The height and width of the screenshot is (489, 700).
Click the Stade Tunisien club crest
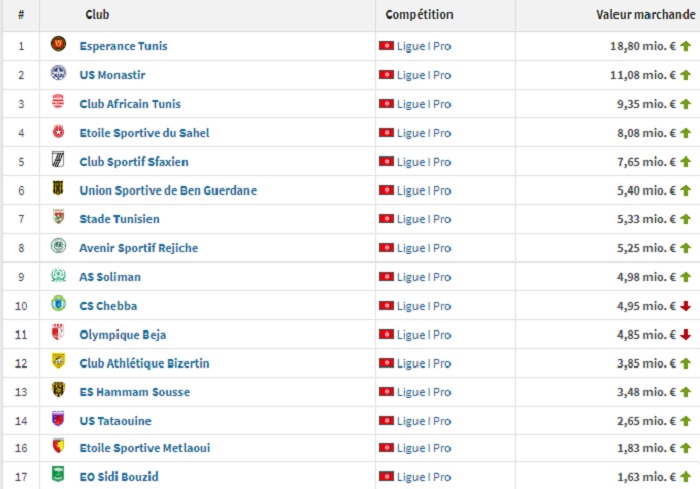pyautogui.click(x=58, y=218)
